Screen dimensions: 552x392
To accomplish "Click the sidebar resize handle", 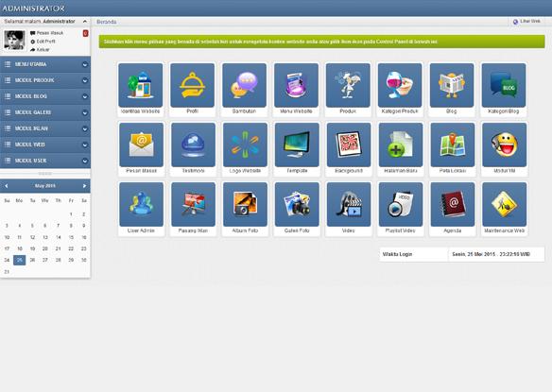I will coord(45,174).
